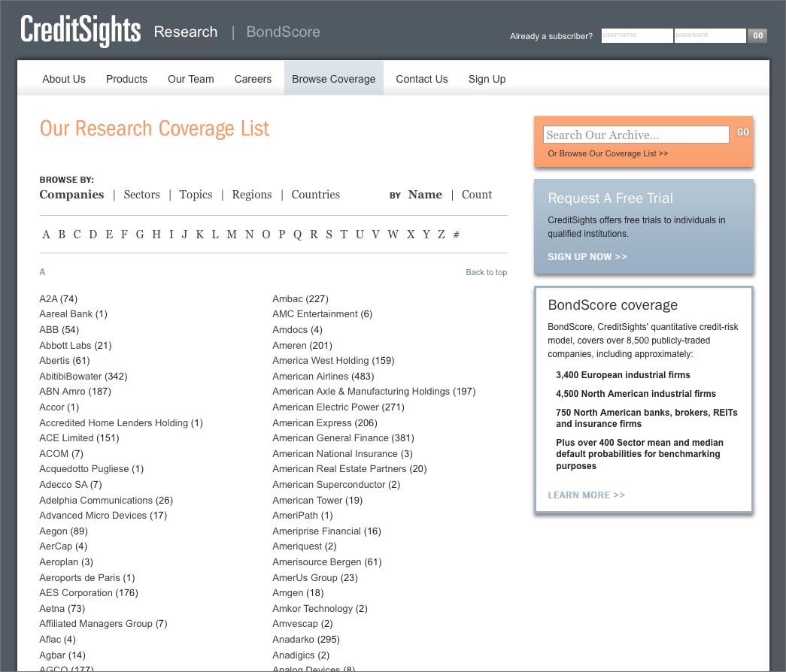Click the CreditSights logo
This screenshot has height=672, width=786.
point(80,31)
